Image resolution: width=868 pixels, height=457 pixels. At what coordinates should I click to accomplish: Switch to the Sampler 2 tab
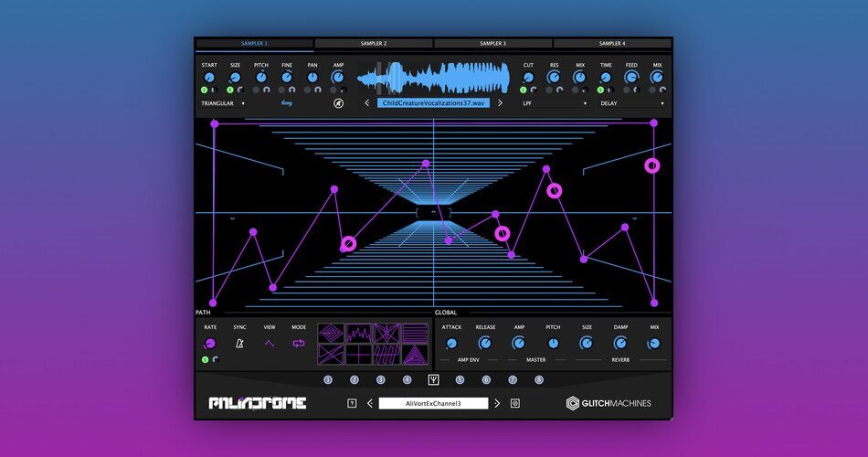point(373,43)
